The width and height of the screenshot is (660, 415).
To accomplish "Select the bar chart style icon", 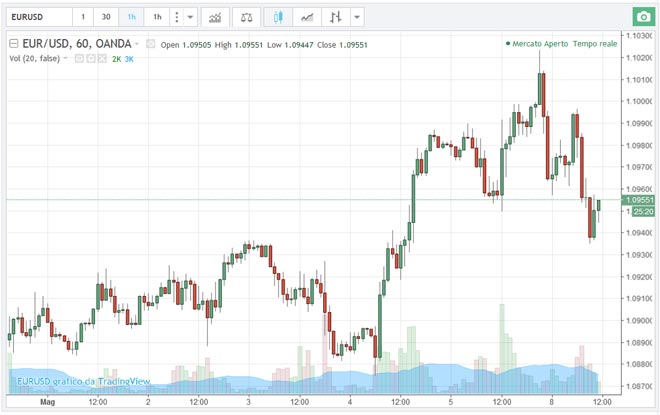I will pos(337,17).
